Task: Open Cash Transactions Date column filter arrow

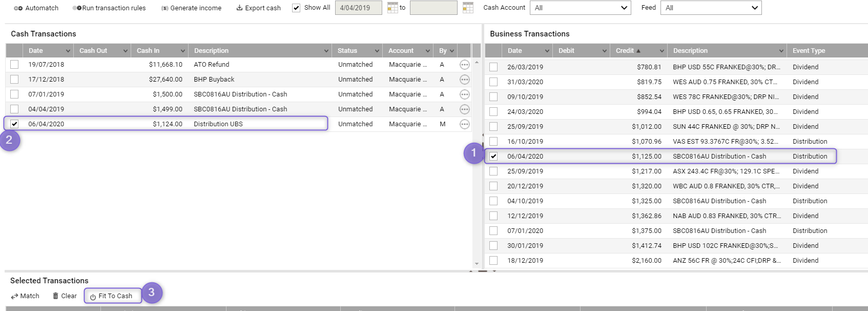Action: (x=68, y=51)
